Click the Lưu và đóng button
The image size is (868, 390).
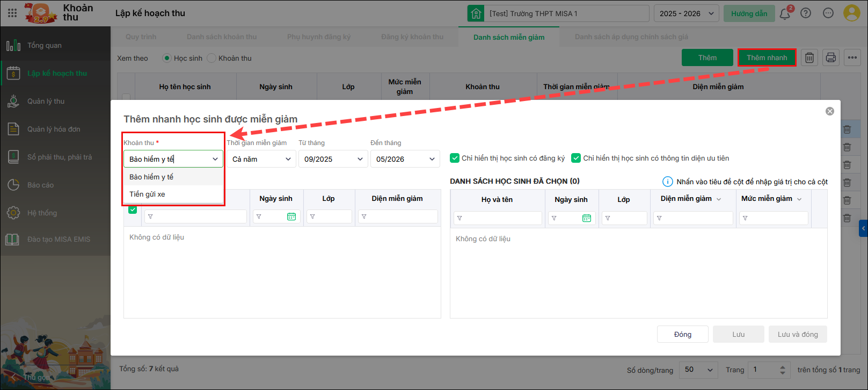[798, 334]
